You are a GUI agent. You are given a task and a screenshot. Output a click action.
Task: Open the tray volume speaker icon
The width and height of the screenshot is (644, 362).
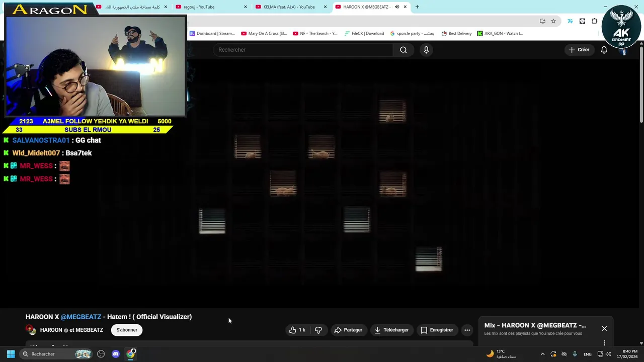click(609, 354)
